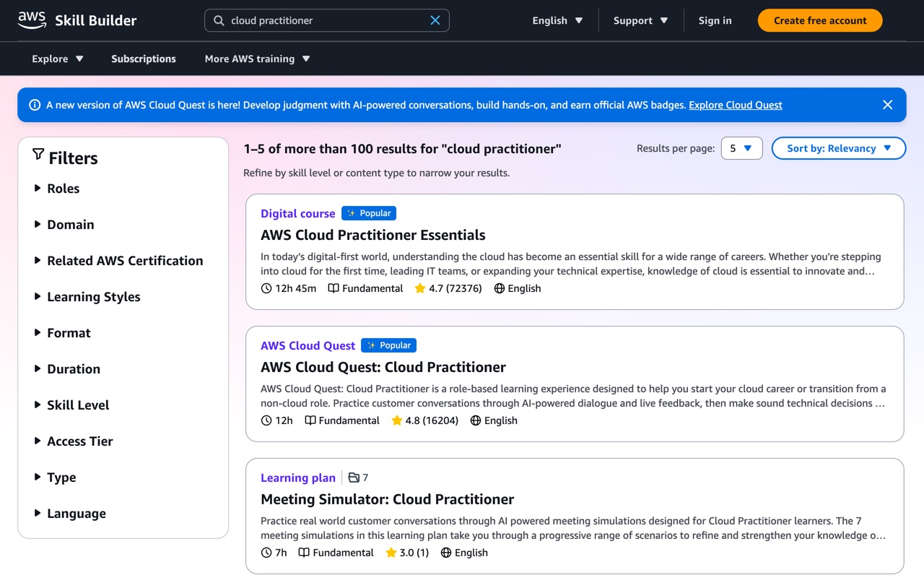The image size is (924, 578).
Task: Open AWS Cloud Quest: Cloud Practitioner title
Action: point(383,367)
